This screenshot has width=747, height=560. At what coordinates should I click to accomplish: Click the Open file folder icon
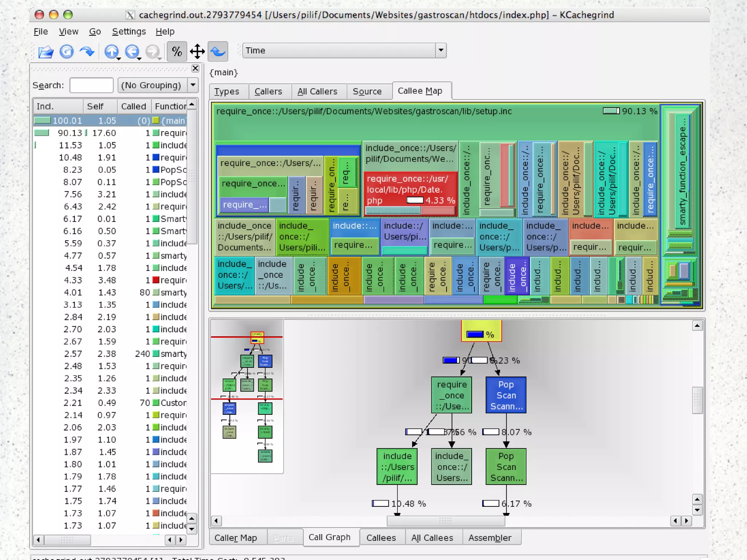coord(46,51)
